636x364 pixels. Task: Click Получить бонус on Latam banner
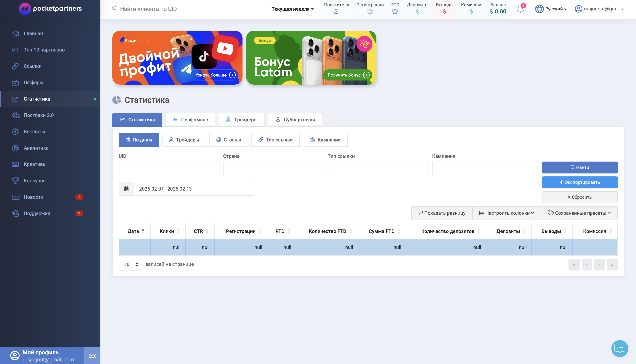(348, 75)
